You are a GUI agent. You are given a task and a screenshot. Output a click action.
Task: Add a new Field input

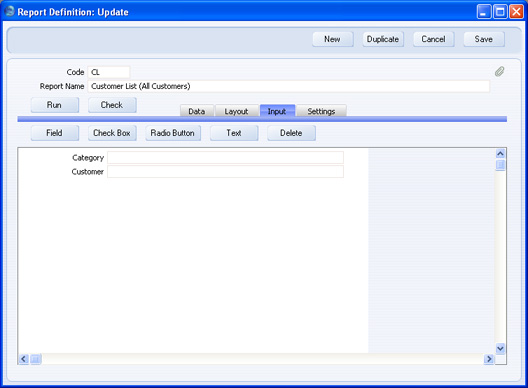(x=55, y=133)
